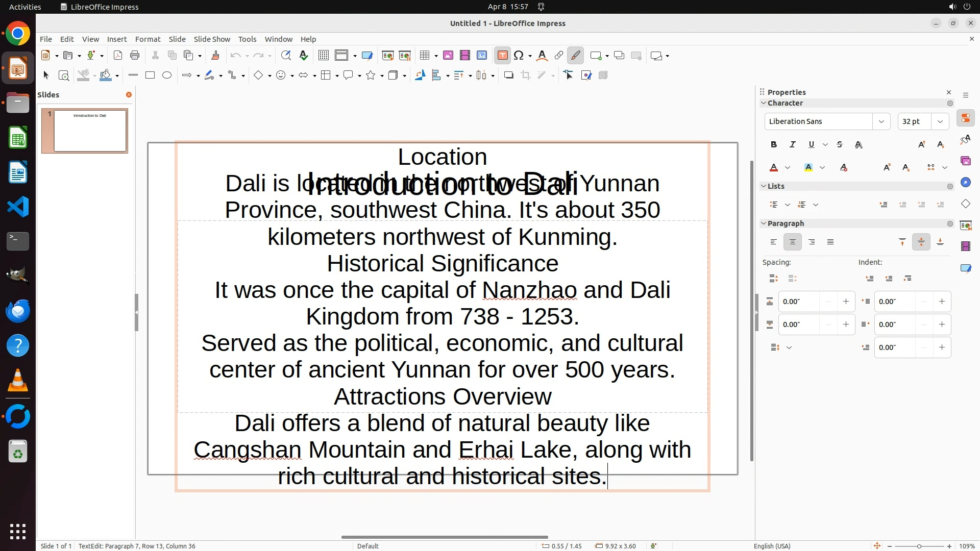This screenshot has height=551, width=980.
Task: Select the Rectangle shape tool
Action: [x=150, y=76]
